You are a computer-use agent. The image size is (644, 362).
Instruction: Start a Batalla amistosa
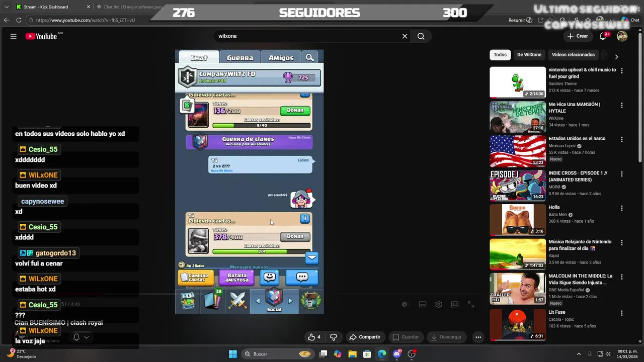click(237, 278)
